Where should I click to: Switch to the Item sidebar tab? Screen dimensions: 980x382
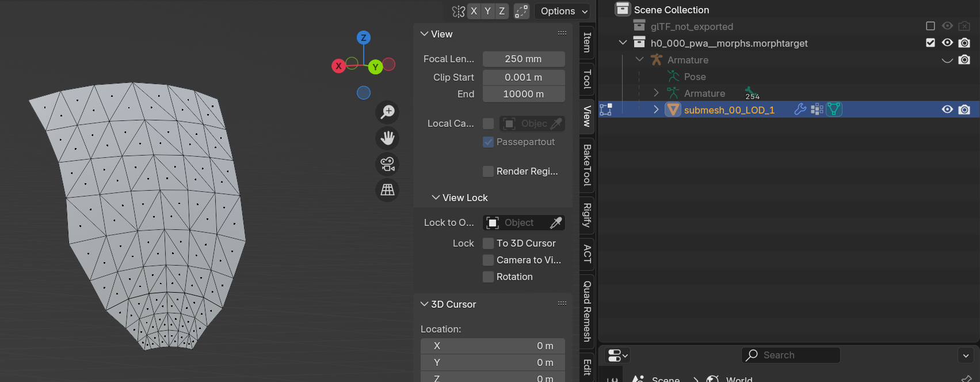(x=587, y=43)
